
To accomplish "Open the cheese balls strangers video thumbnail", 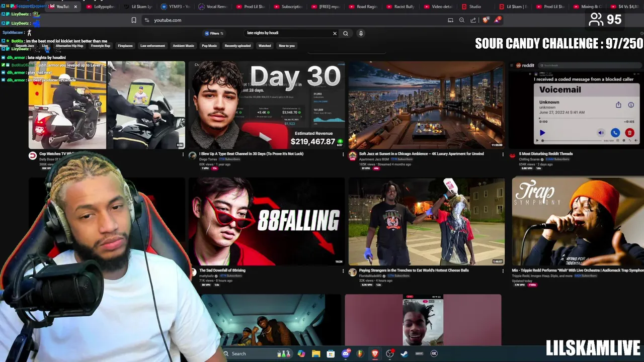I will [426, 221].
